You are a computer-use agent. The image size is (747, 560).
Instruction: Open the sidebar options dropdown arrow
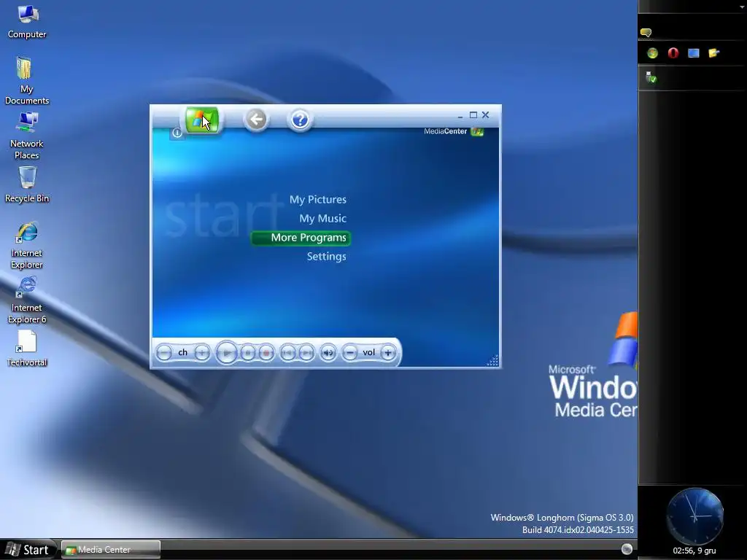[x=742, y=7]
